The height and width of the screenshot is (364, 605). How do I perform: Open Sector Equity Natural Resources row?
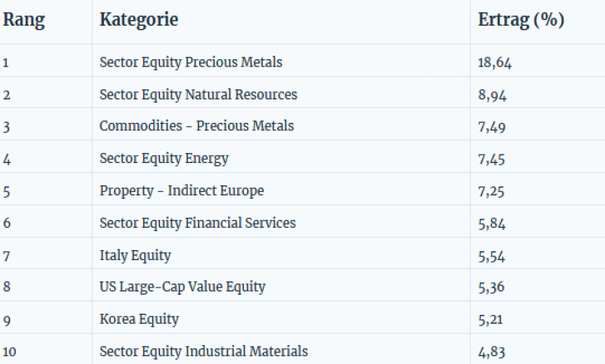tap(198, 94)
